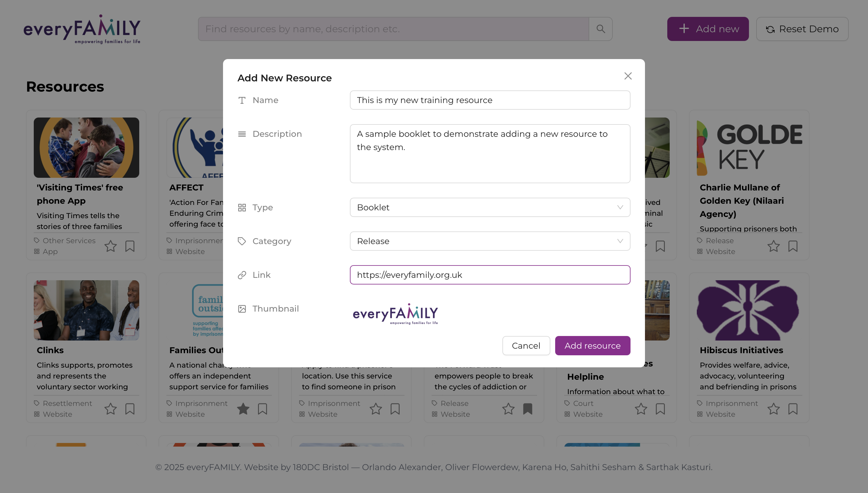Click the Add resource button
Viewport: 868px width, 493px height.
[593, 345]
